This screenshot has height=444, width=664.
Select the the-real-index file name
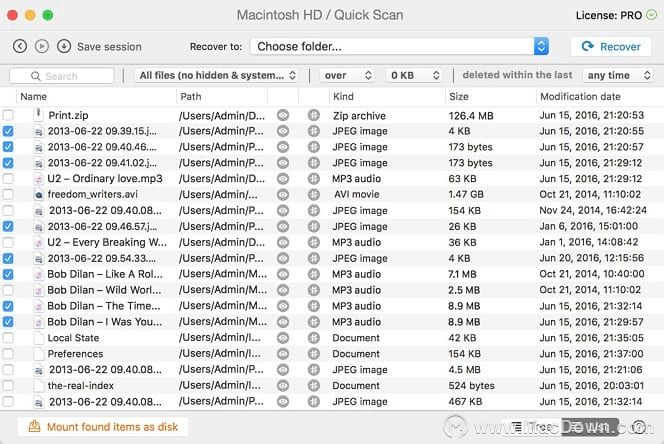[x=80, y=386]
